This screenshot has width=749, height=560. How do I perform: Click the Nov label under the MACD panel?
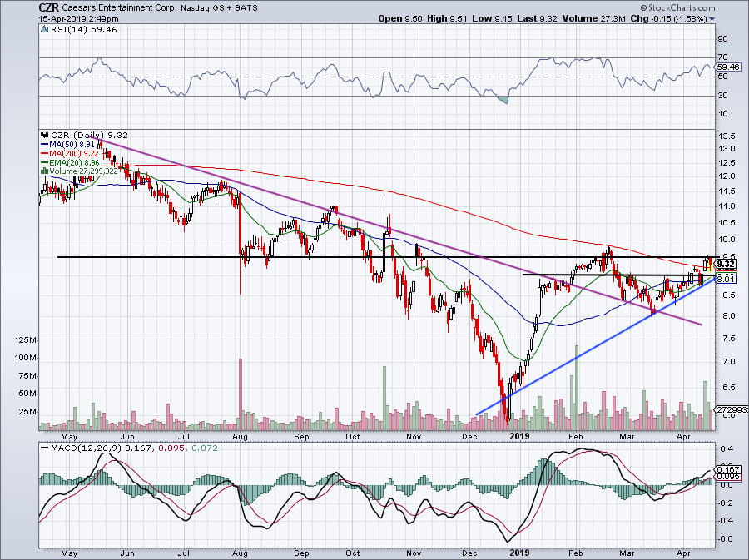(414, 553)
